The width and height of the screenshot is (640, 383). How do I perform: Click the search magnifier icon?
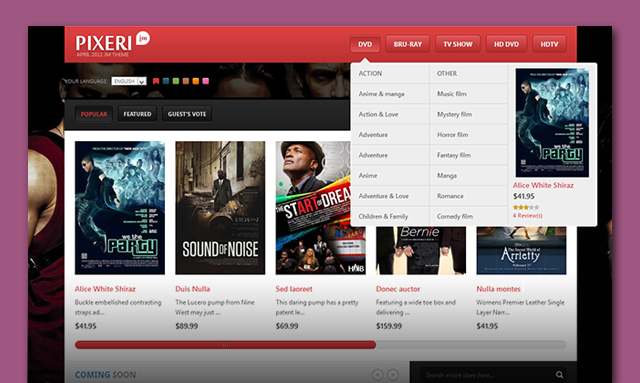[559, 374]
